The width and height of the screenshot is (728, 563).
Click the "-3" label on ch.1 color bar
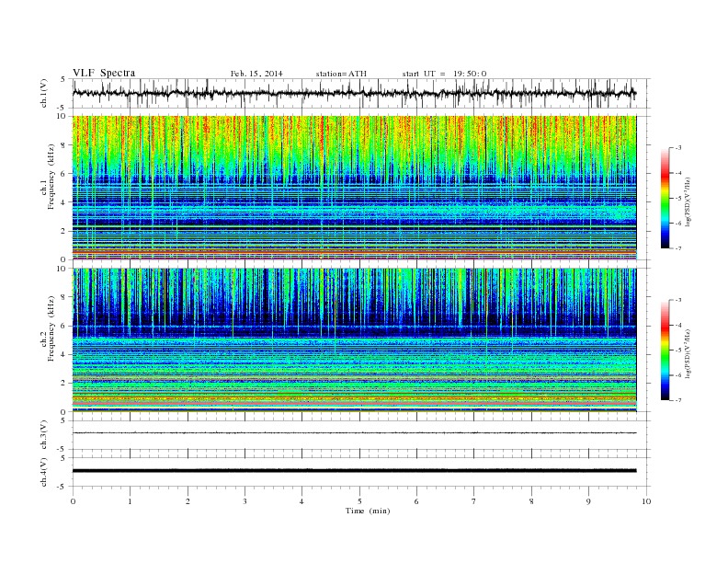coord(678,148)
